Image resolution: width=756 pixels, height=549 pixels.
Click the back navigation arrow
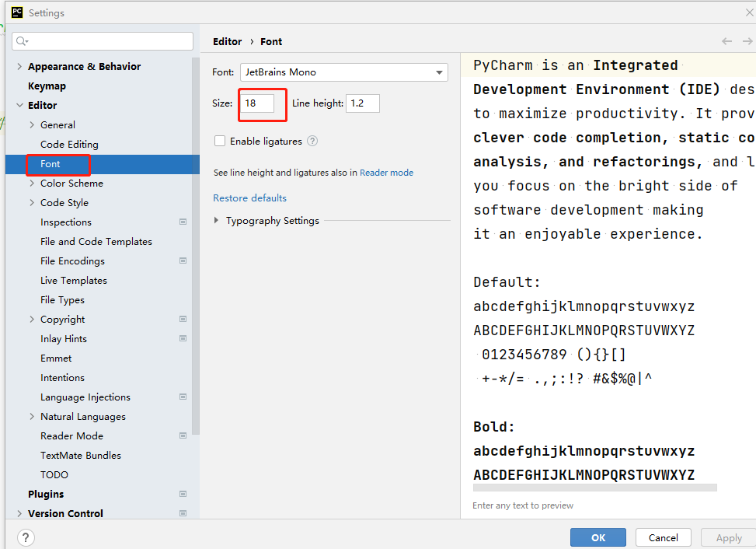click(x=726, y=41)
